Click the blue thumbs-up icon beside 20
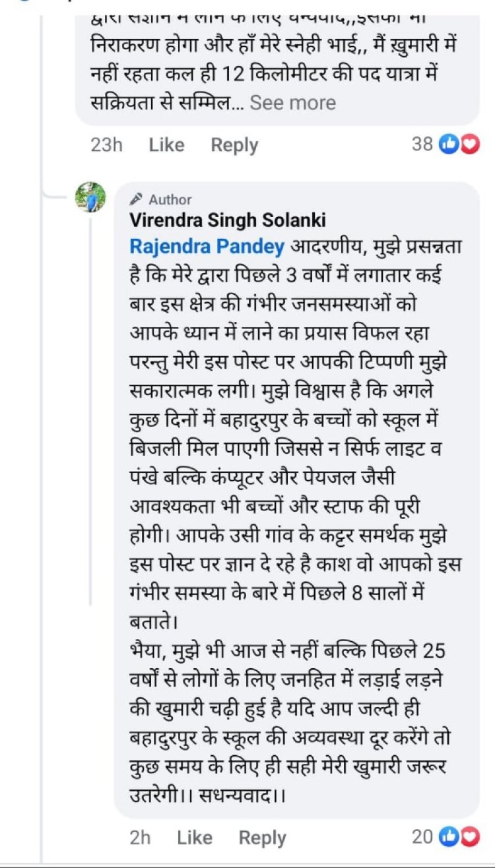 point(449,837)
